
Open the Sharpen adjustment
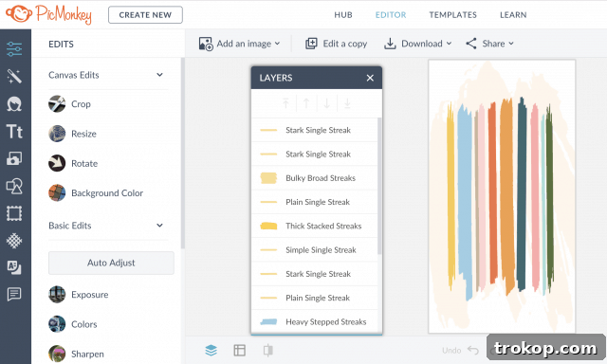[76, 354]
